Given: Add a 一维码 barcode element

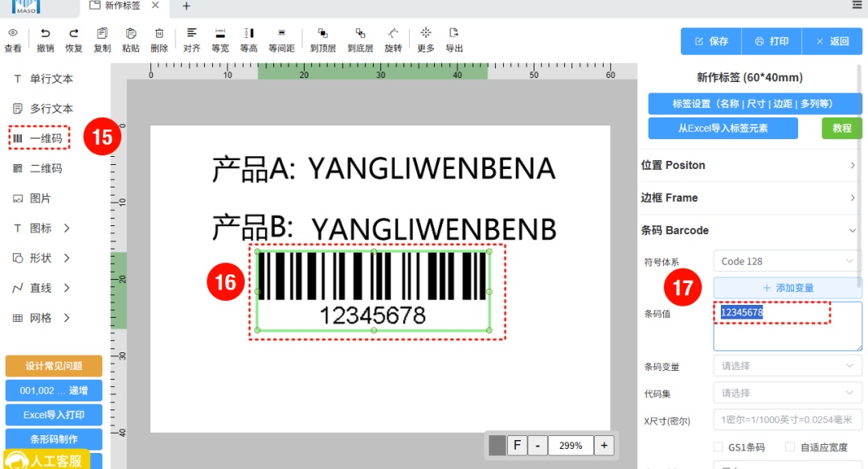Looking at the screenshot, I should [39, 138].
